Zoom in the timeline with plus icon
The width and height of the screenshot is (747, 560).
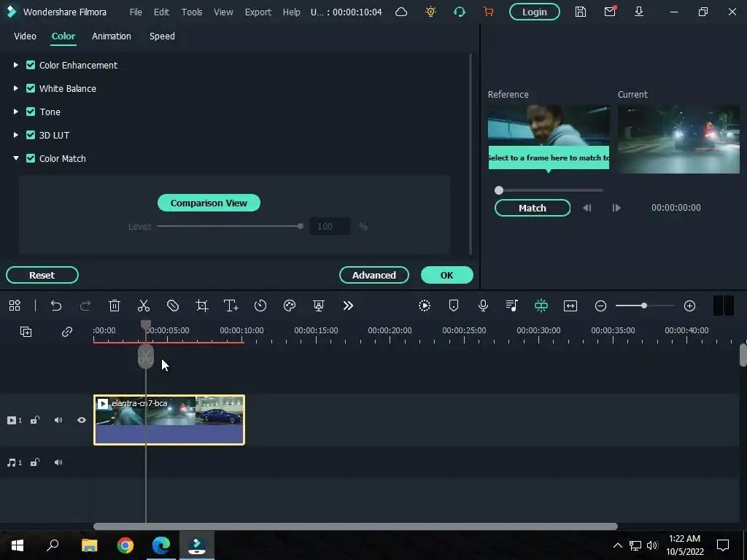tap(690, 306)
